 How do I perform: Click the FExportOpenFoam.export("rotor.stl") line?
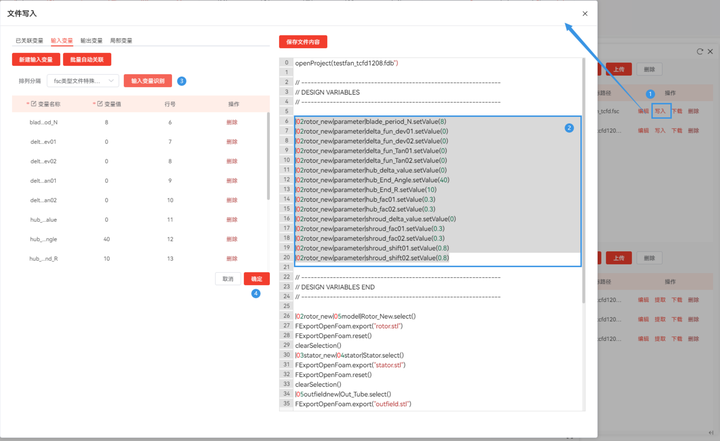tap(349, 326)
